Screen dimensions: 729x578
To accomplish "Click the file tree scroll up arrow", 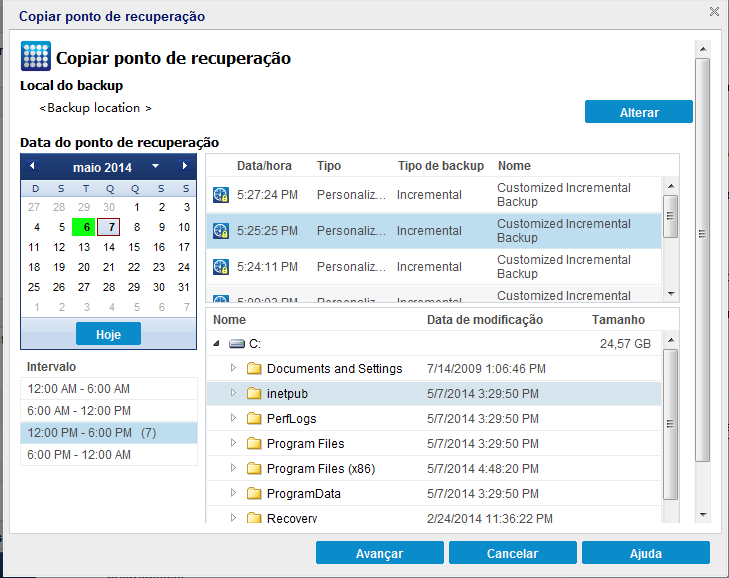I will pyautogui.click(x=670, y=340).
